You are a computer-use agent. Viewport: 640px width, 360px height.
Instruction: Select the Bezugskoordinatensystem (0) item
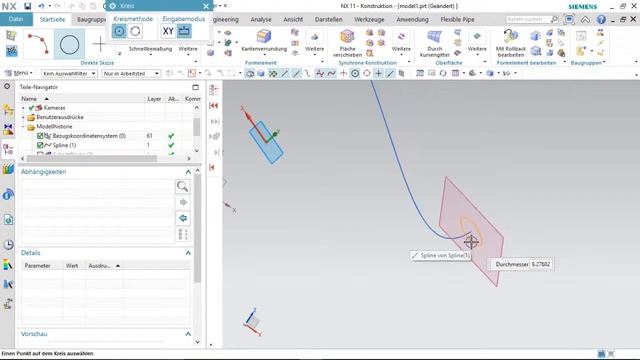[x=89, y=136]
